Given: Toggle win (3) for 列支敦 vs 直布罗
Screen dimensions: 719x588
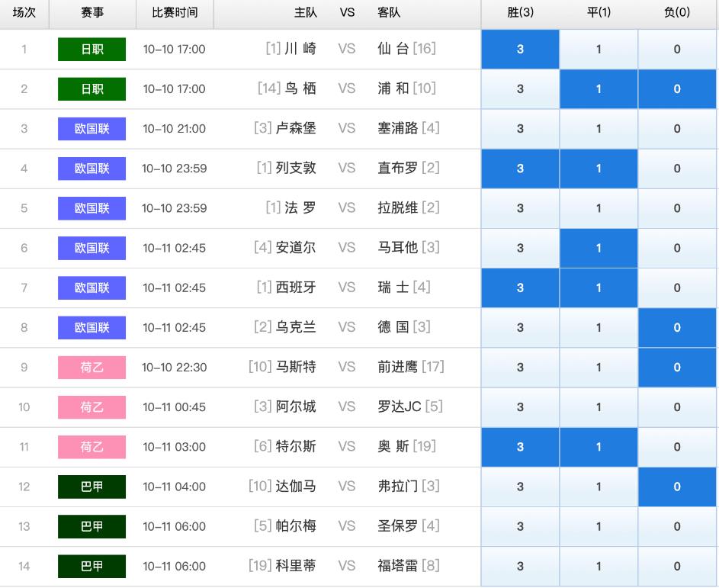Looking at the screenshot, I should [x=520, y=169].
